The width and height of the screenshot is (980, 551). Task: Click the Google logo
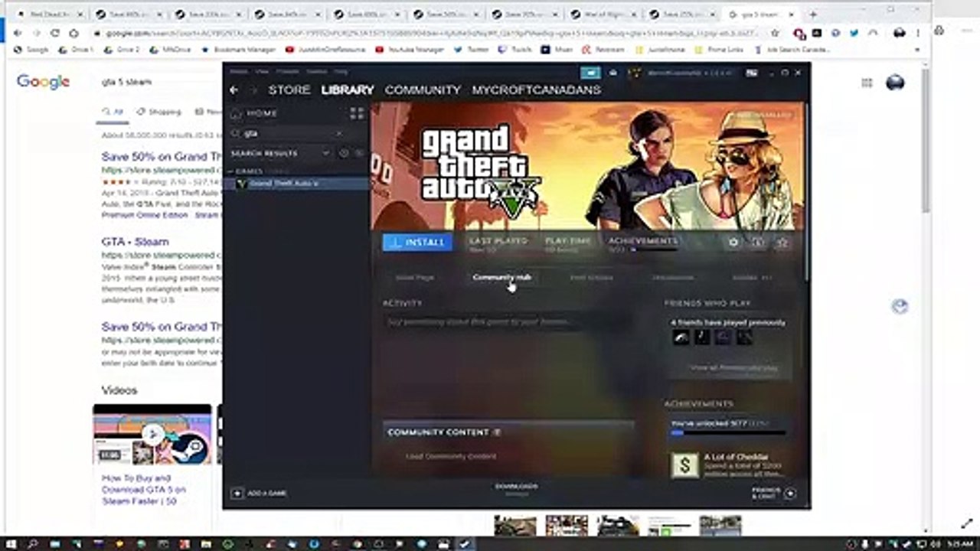pyautogui.click(x=43, y=82)
